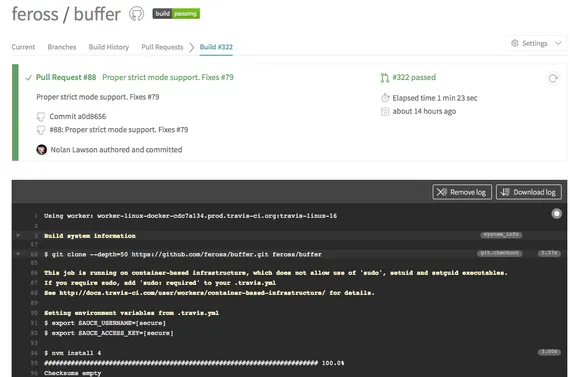Click 'Nolan Lawson authored and committed' text
Screen dimensions: 570x377
pos(116,150)
